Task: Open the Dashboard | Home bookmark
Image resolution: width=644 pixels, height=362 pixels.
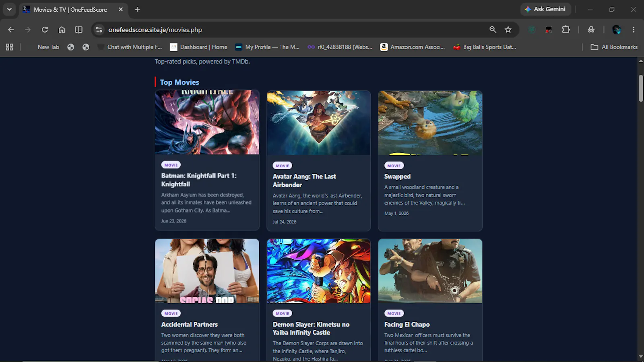Action: click(x=199, y=47)
